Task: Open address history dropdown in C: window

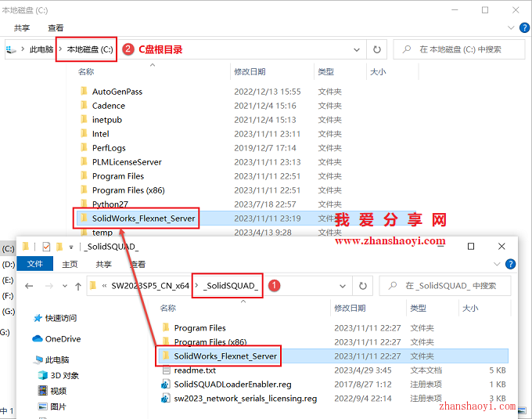Action: point(357,50)
